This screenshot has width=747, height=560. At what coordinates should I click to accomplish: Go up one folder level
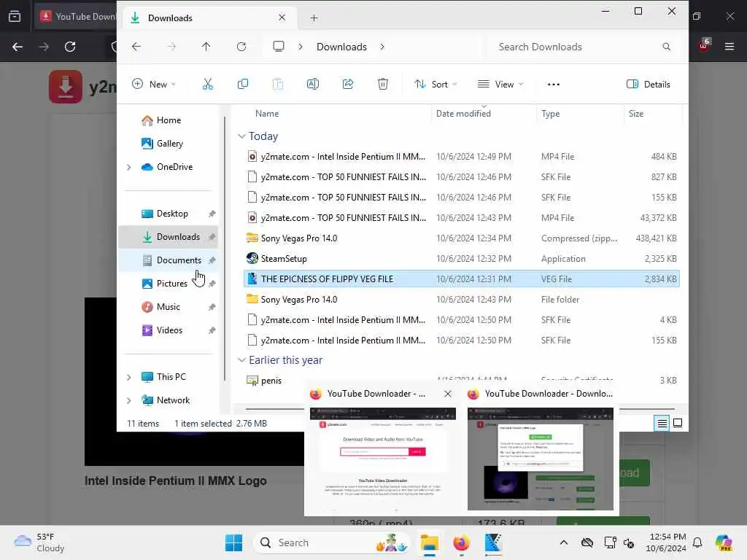[206, 47]
